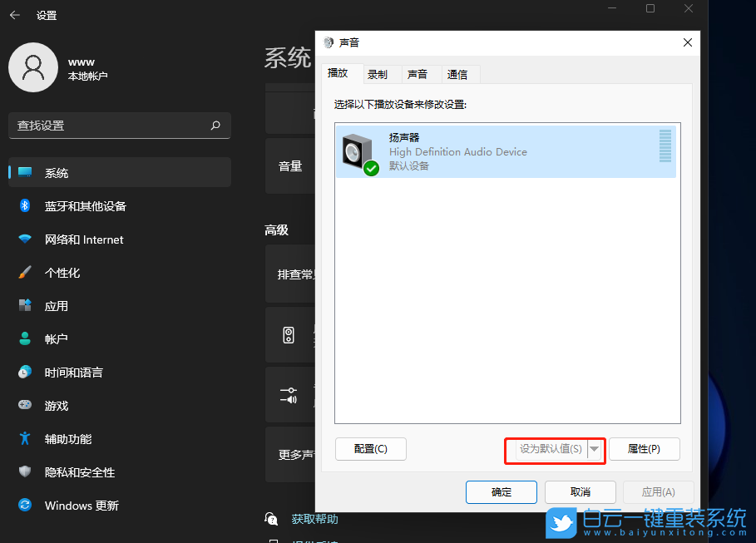Image resolution: width=756 pixels, height=543 pixels.
Task: Open 属性(P) for the speaker device
Action: click(x=645, y=449)
